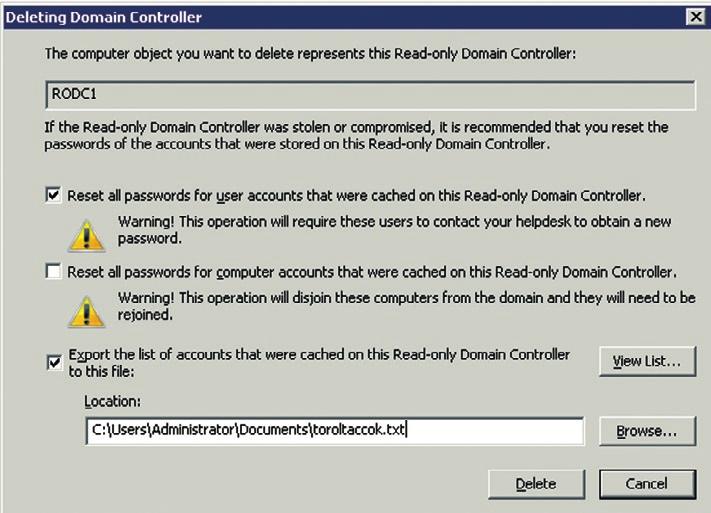This screenshot has width=711, height=513.
Task: Click Browse to choose export file
Action: (x=647, y=431)
